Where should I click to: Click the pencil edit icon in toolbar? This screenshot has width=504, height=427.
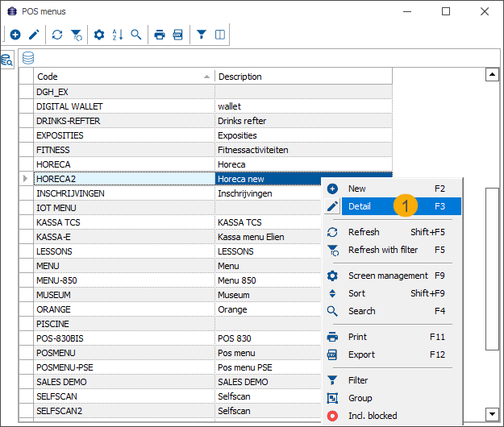(x=34, y=35)
